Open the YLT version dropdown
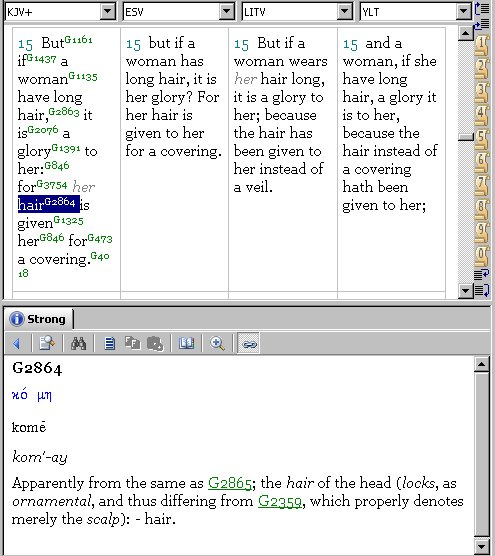The image size is (495, 556). pos(463,12)
